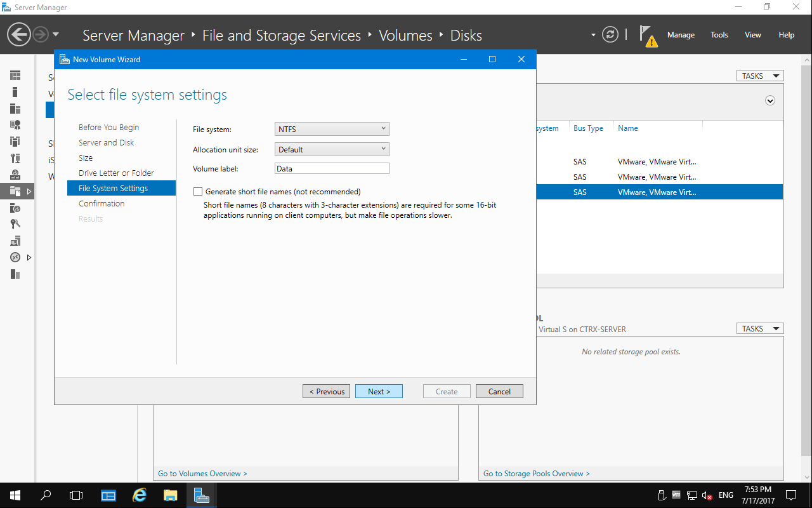Open the File system NTFS dropdown
The image size is (812, 508).
(332, 129)
